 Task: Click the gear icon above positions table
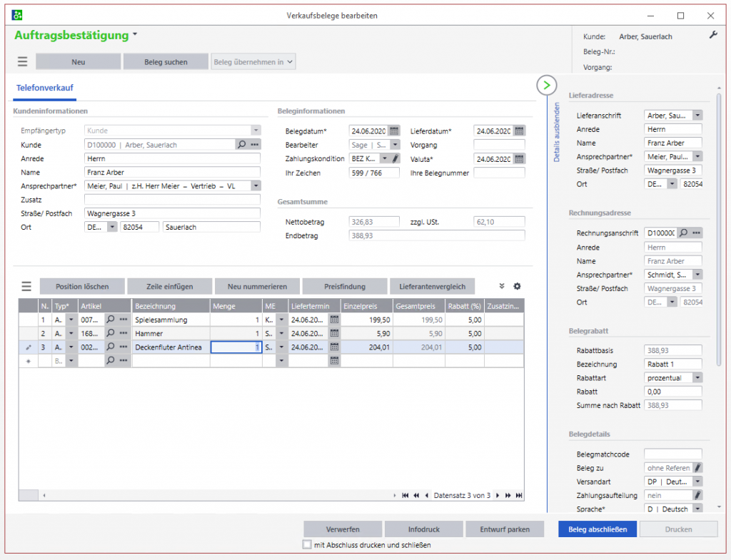518,286
